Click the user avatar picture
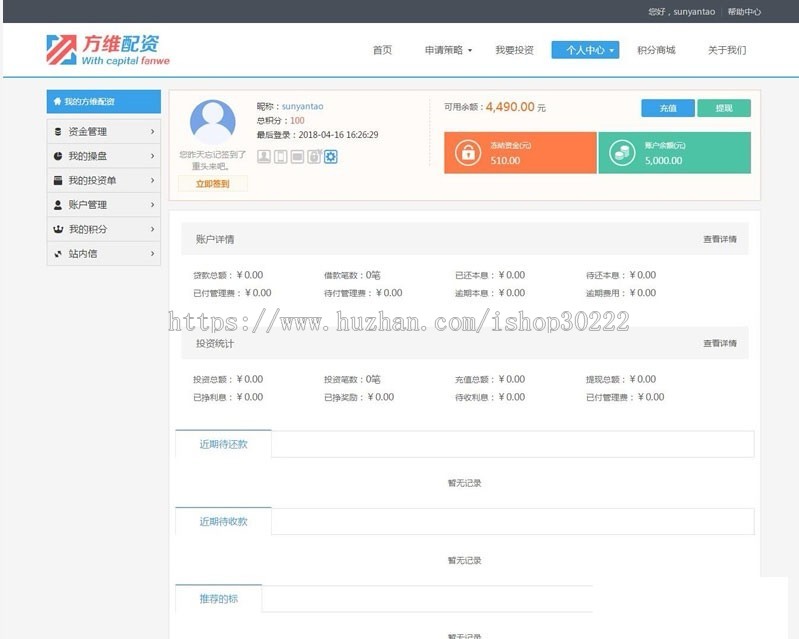This screenshot has height=639, width=799. (x=213, y=122)
